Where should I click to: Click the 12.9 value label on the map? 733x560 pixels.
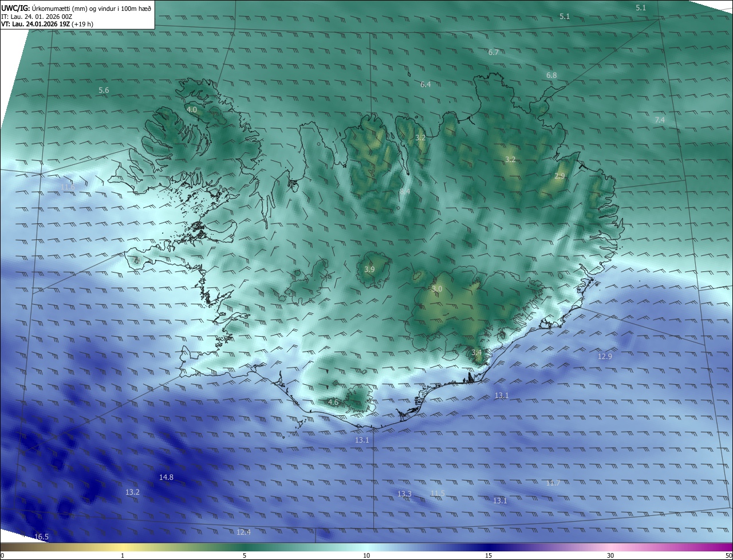pyautogui.click(x=605, y=357)
